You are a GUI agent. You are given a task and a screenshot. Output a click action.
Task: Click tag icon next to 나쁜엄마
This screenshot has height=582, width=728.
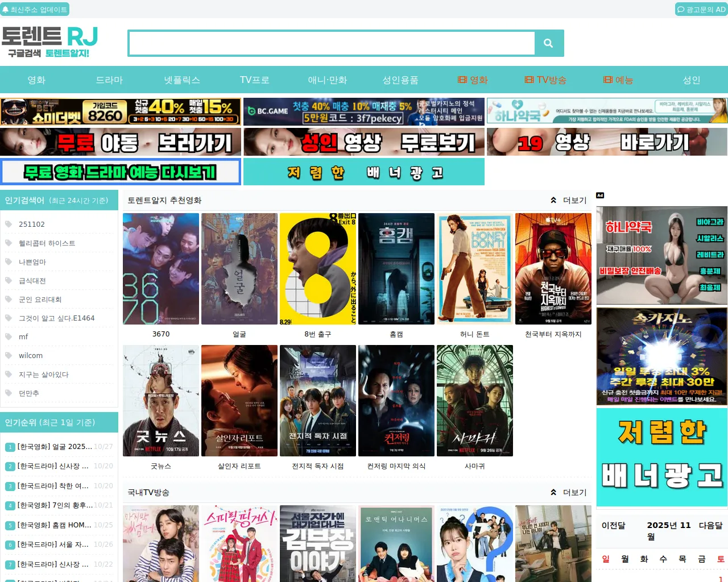9,261
